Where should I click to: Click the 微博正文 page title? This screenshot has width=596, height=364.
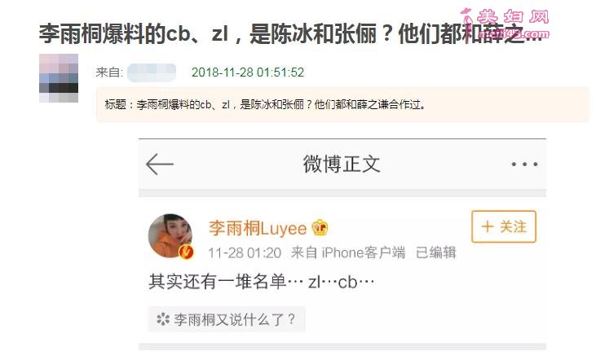coord(342,164)
